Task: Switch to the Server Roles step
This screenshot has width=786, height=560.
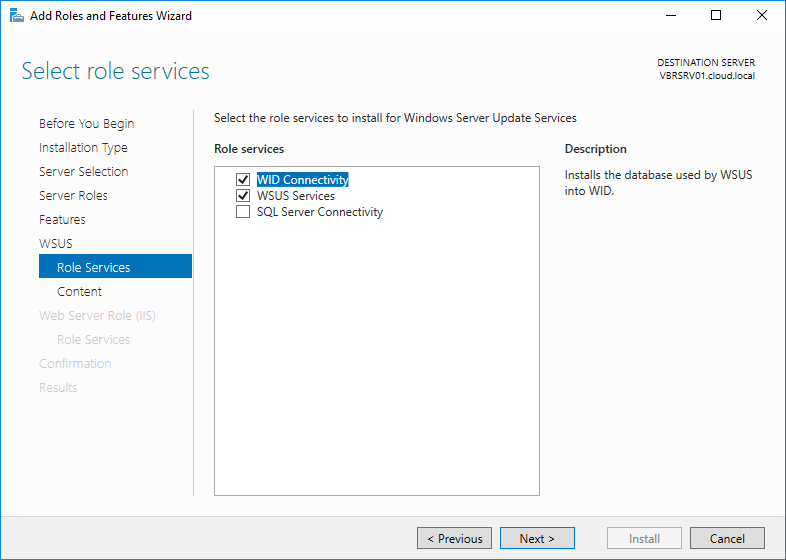Action: 73,196
